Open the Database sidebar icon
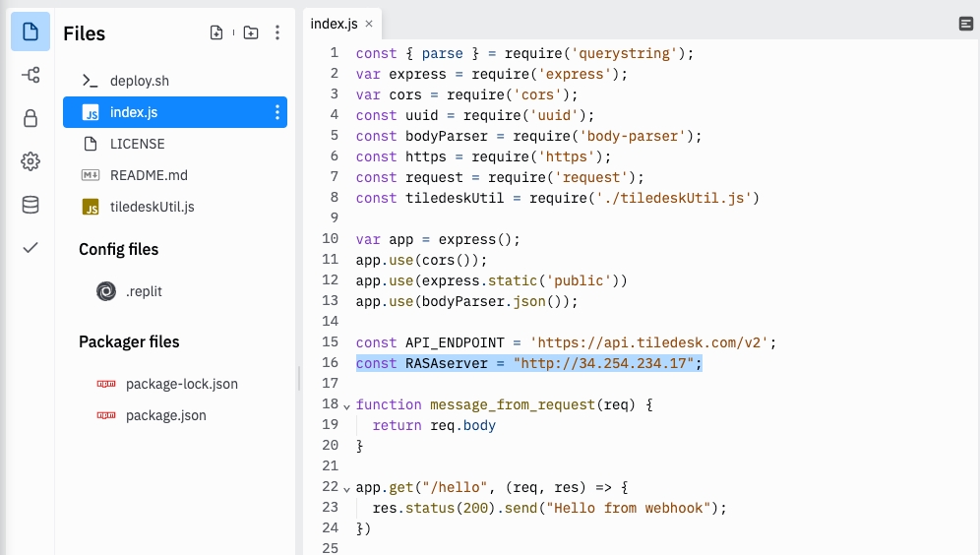This screenshot has width=980, height=555. tap(30, 205)
